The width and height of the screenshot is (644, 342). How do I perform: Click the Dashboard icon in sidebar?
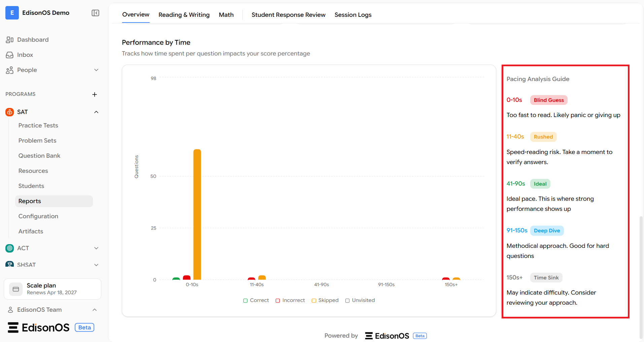(9, 40)
